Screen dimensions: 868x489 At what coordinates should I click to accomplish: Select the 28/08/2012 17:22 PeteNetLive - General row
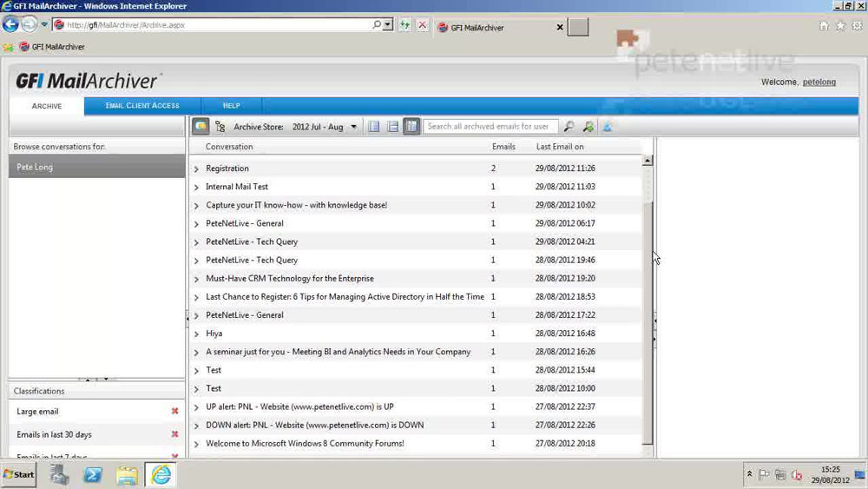pos(416,315)
